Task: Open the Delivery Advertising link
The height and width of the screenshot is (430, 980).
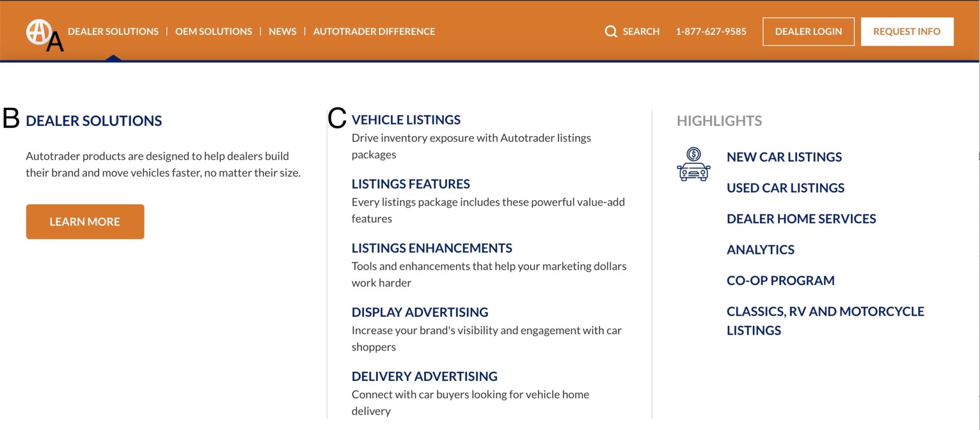Action: 424,376
